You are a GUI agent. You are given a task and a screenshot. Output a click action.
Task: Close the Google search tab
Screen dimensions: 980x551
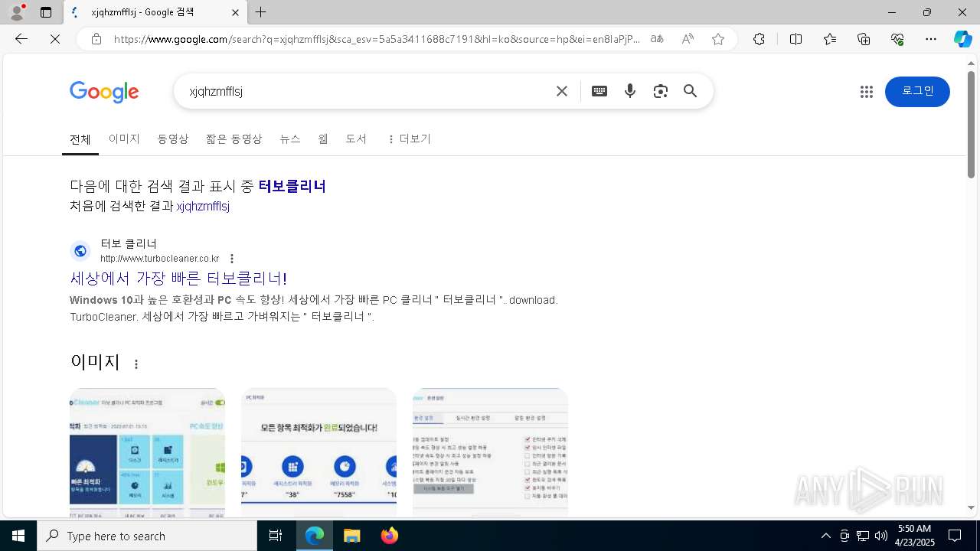[x=236, y=12]
